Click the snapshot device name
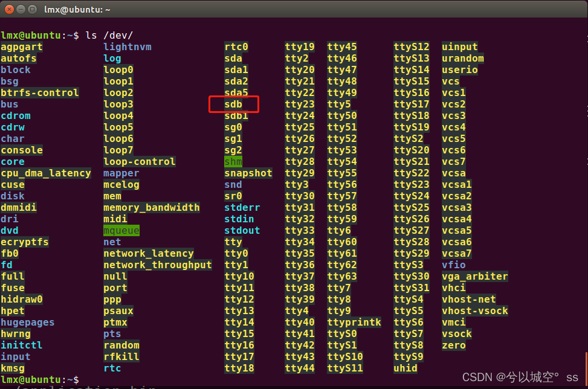588x389 pixels. pos(248,173)
